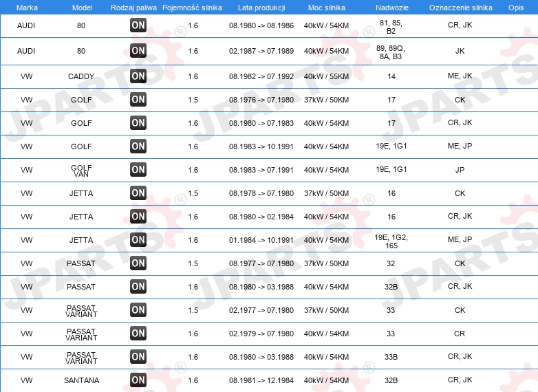538x392 pixels.
Task: Select the body cell '81, 85, B2'
Action: click(391, 27)
